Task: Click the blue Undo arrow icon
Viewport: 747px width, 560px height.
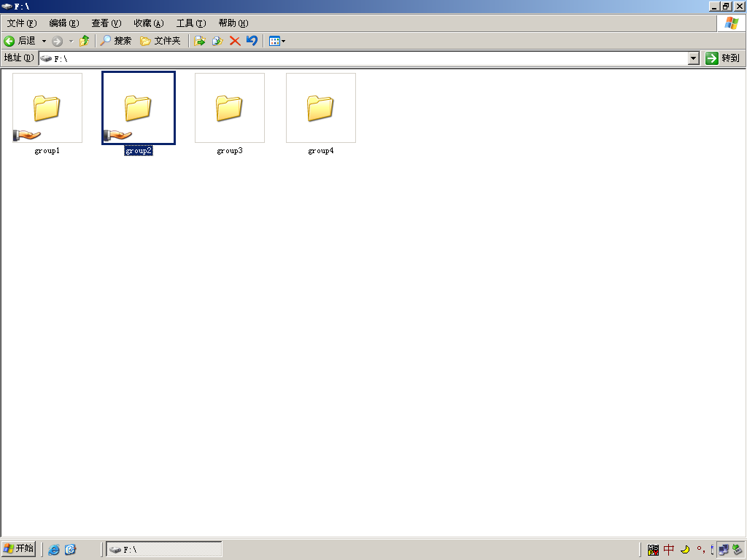Action: coord(252,41)
